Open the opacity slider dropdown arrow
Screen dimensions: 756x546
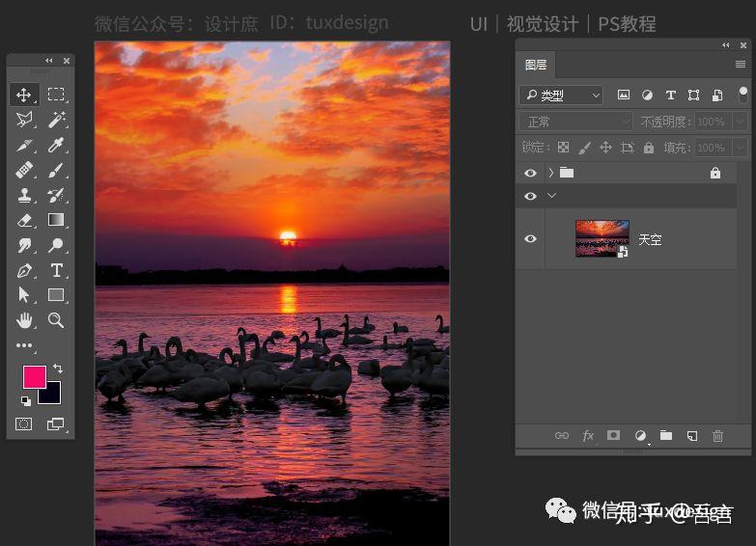(x=741, y=122)
